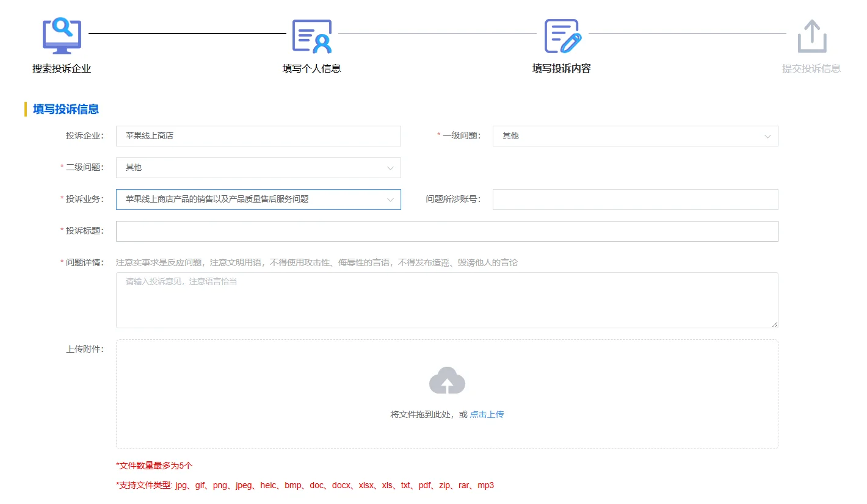The height and width of the screenshot is (504, 867).
Task: Click inside the 投诉标题 input field
Action: (447, 231)
